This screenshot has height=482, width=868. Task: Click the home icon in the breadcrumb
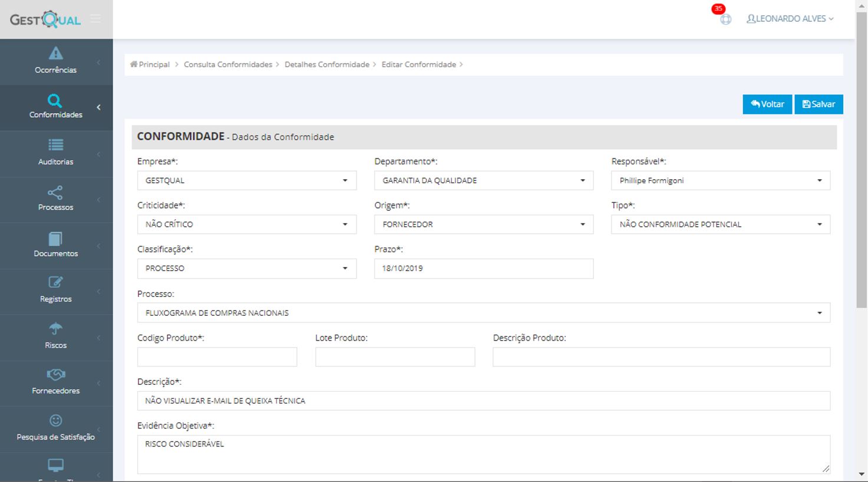[134, 64]
